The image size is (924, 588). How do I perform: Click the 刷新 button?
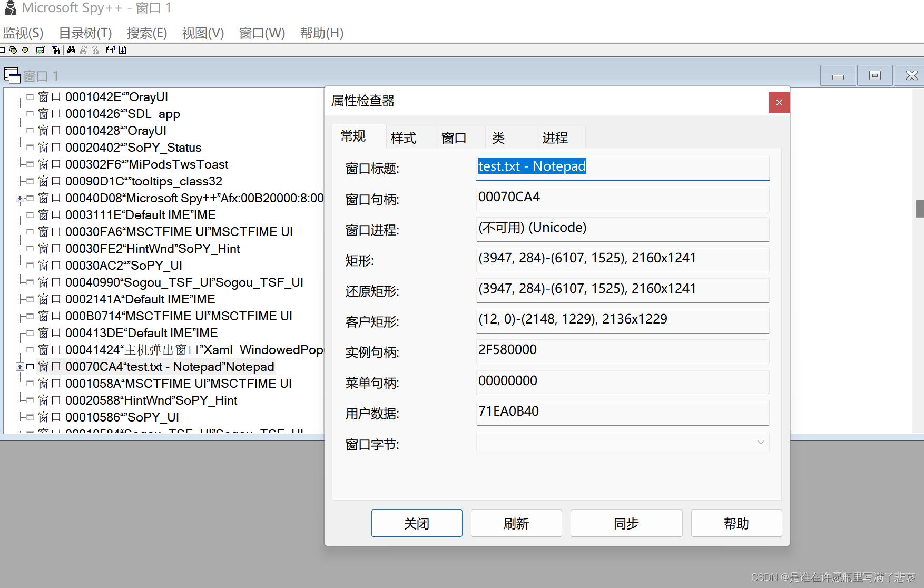(x=516, y=523)
